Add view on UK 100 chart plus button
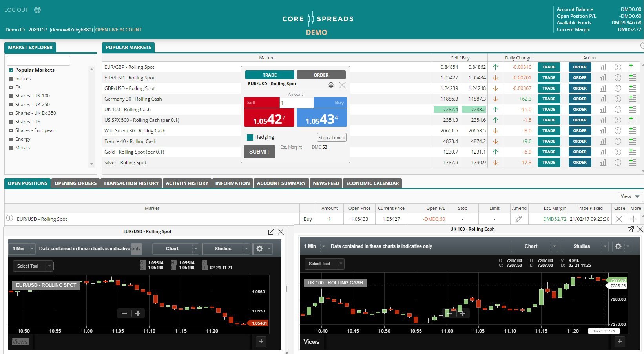Image resolution: width=644 pixels, height=354 pixels. (620, 341)
